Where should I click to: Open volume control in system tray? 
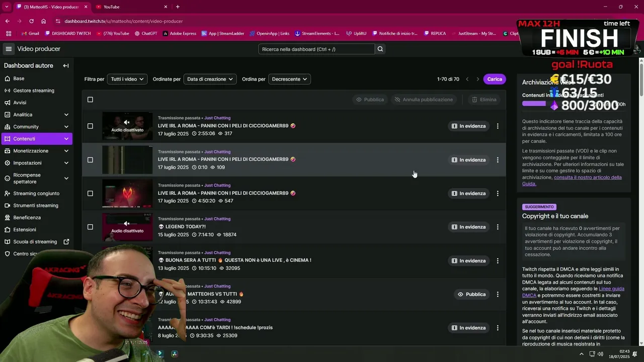tap(600, 354)
